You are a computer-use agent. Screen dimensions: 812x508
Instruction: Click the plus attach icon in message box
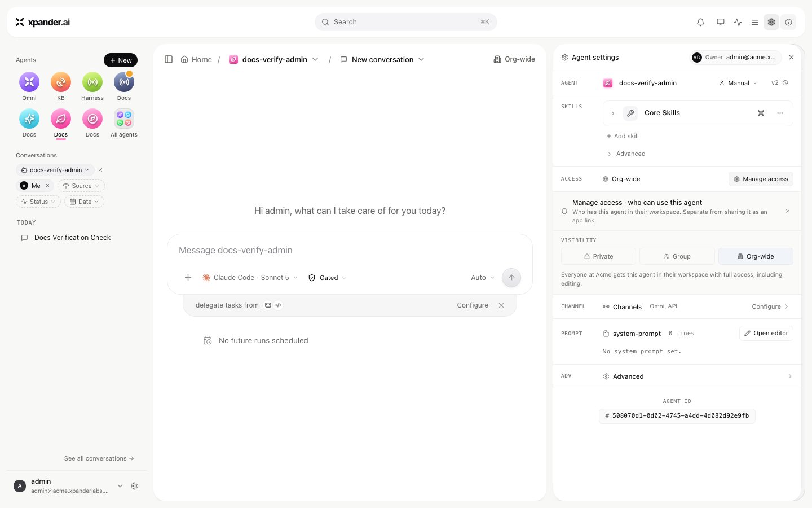tap(188, 278)
